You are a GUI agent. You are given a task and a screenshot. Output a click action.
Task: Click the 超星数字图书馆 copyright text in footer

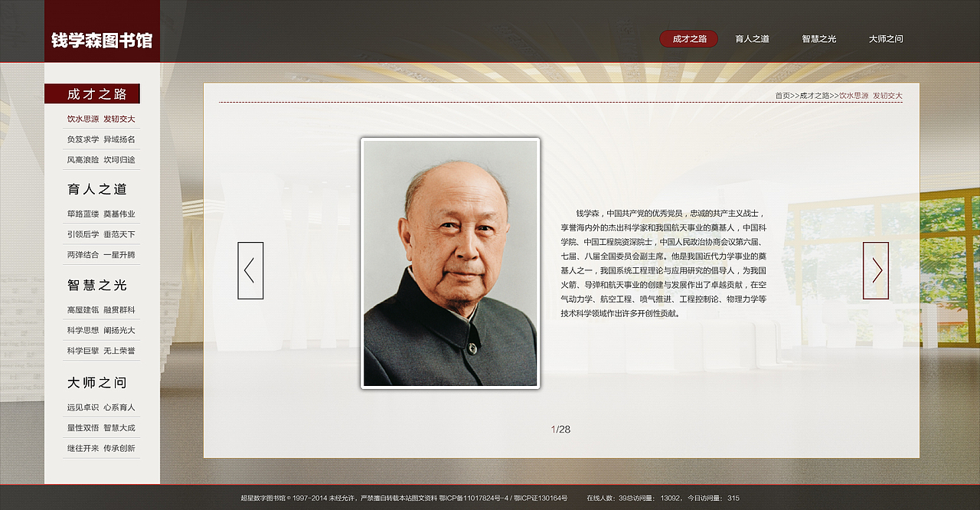(339, 499)
